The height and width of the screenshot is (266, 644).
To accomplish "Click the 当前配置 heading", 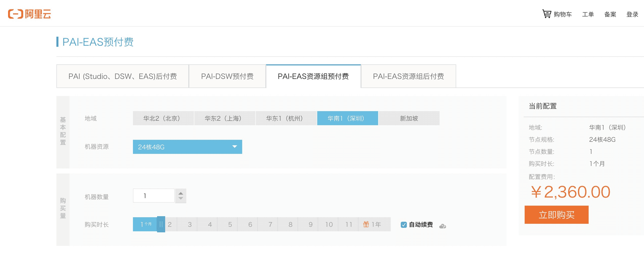I will (543, 106).
